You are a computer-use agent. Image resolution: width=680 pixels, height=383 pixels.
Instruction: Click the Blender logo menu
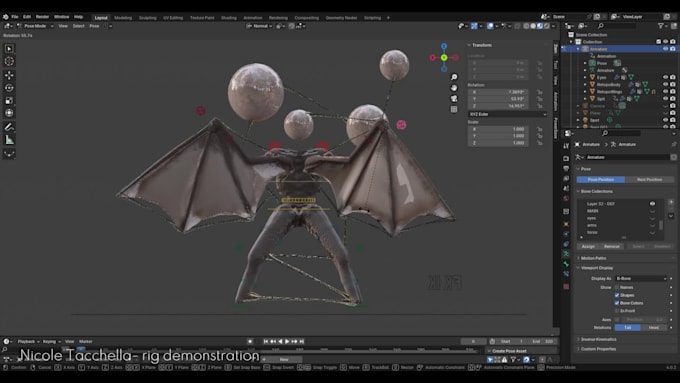tap(5, 17)
